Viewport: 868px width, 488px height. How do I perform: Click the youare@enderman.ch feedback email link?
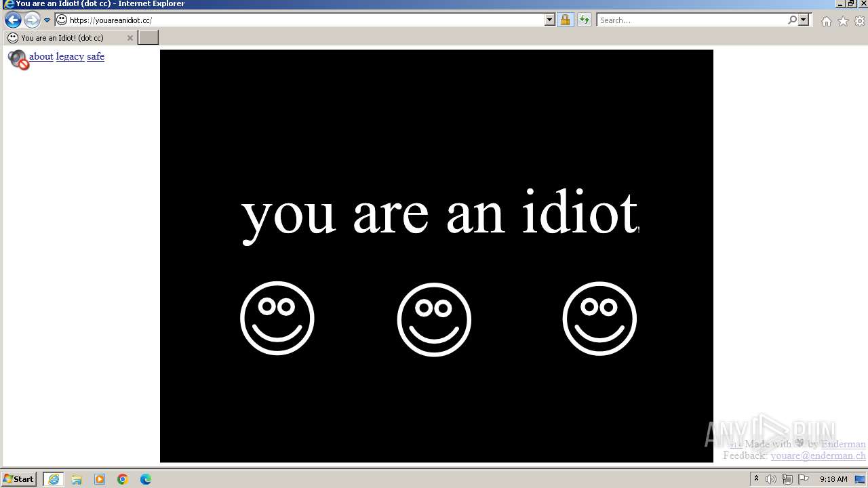tap(818, 455)
